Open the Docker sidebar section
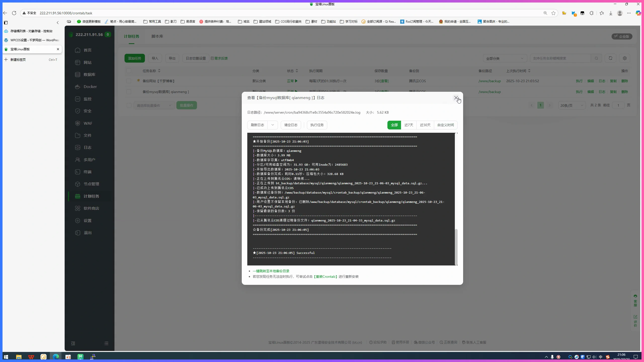This screenshot has height=362, width=644. click(90, 86)
